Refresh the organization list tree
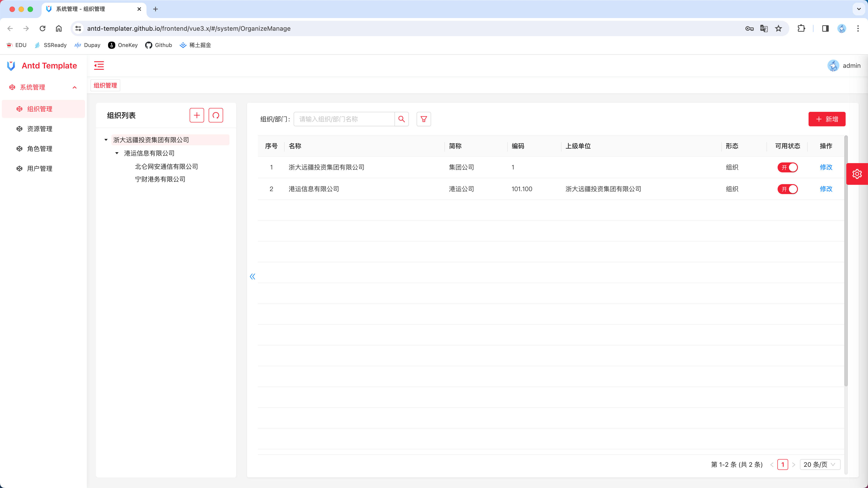 (x=216, y=115)
